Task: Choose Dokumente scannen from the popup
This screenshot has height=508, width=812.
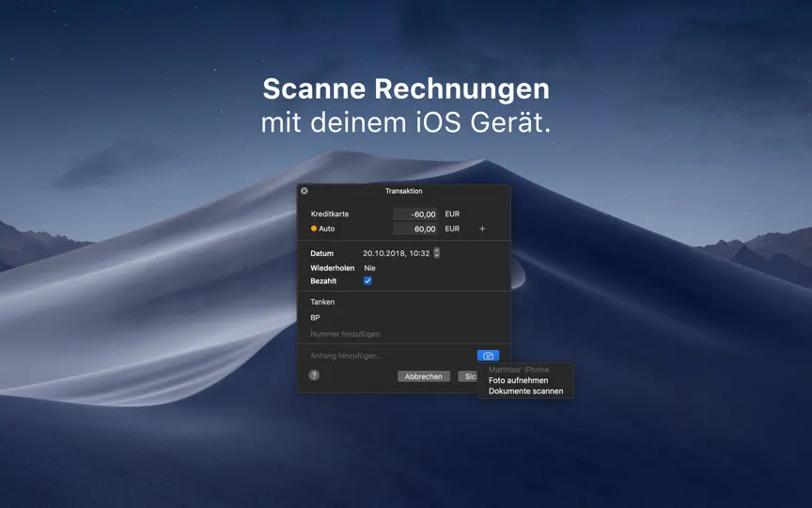Action: coord(525,391)
